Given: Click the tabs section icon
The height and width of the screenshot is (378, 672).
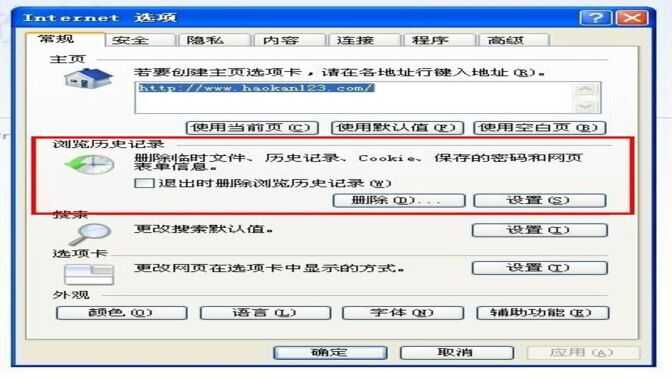Looking at the screenshot, I should pos(89,274).
